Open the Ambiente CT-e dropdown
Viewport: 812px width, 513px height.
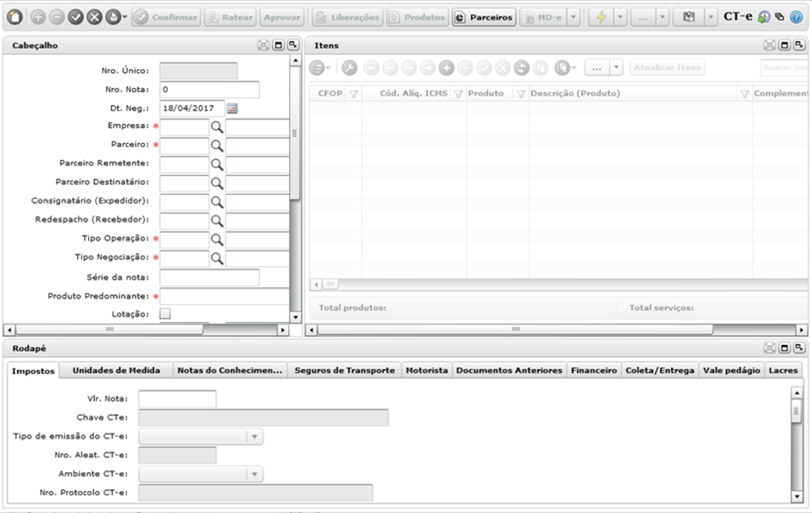click(254, 474)
